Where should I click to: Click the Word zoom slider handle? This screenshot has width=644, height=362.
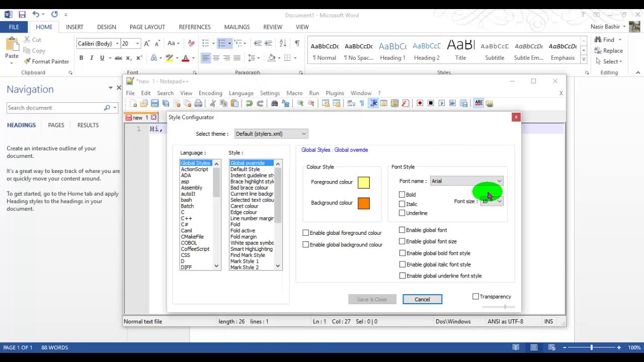[592, 347]
